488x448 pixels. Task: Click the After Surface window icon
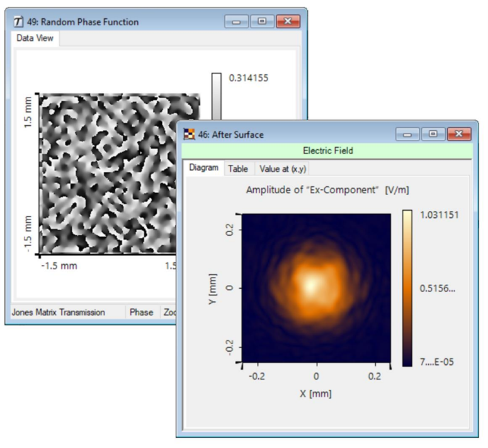(x=188, y=134)
